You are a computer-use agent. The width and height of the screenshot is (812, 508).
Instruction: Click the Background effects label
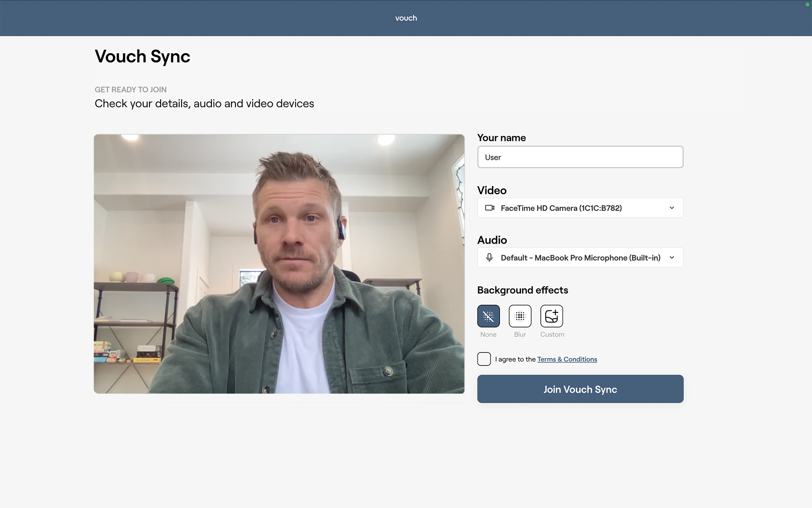(x=523, y=290)
